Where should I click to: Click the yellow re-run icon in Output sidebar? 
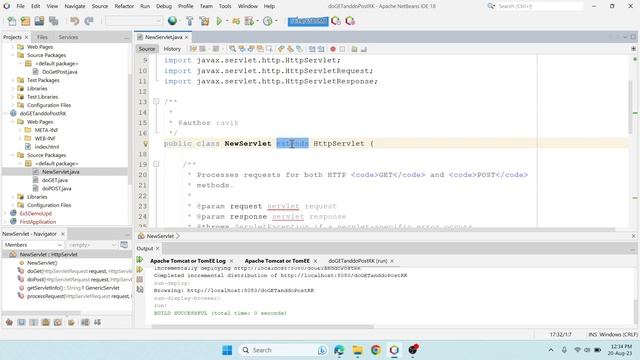pos(140,269)
